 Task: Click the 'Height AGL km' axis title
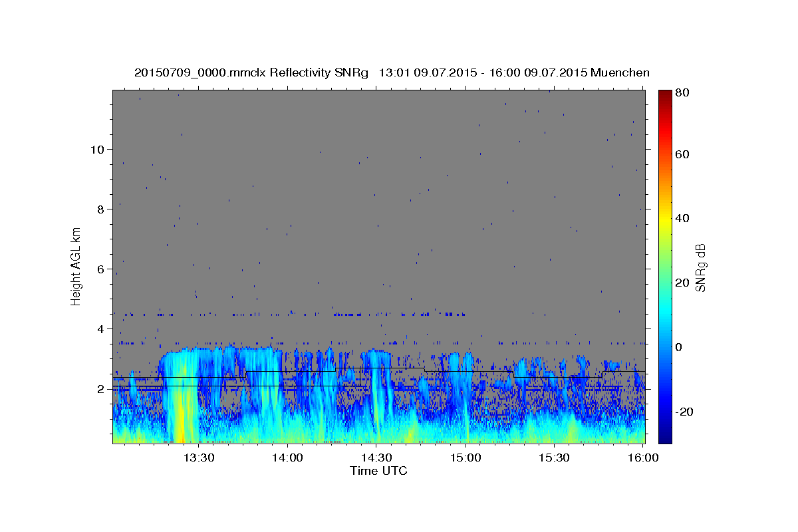tap(76, 266)
